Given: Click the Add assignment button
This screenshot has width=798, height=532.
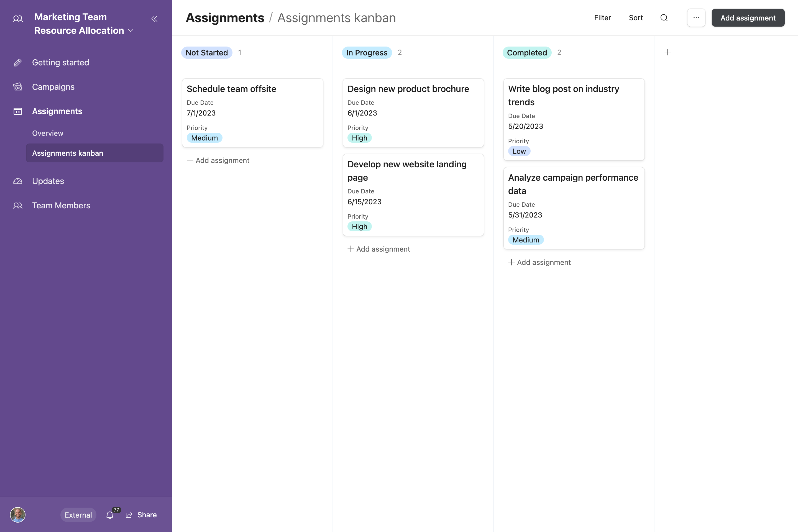Looking at the screenshot, I should click(x=748, y=18).
